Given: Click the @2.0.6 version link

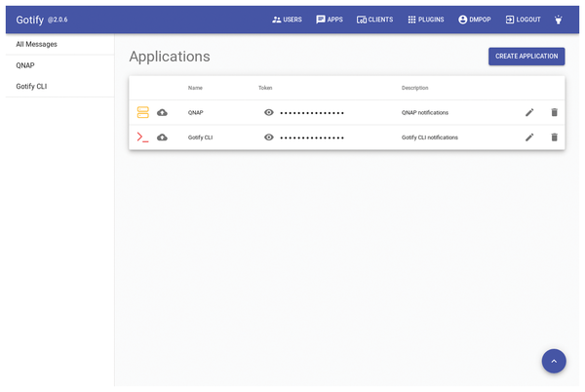Looking at the screenshot, I should pos(58,20).
